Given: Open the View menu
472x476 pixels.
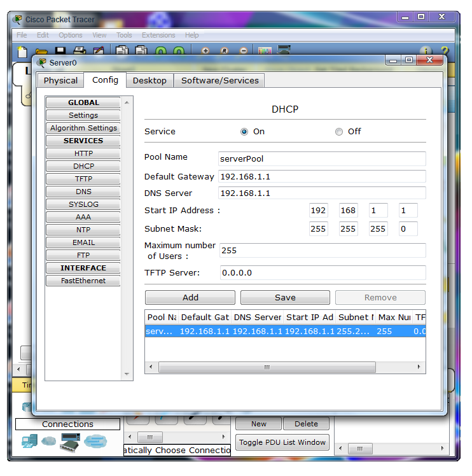Looking at the screenshot, I should (99, 35).
